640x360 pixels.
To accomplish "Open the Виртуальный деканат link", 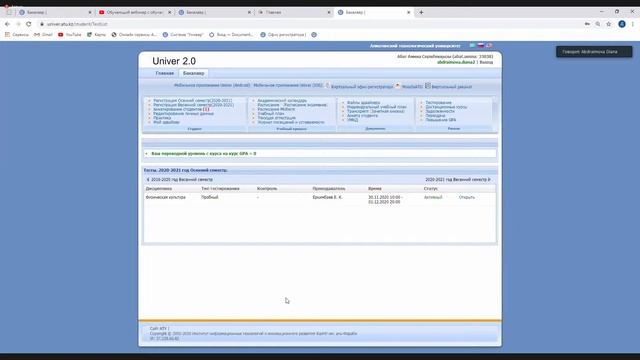I will point(451,87).
